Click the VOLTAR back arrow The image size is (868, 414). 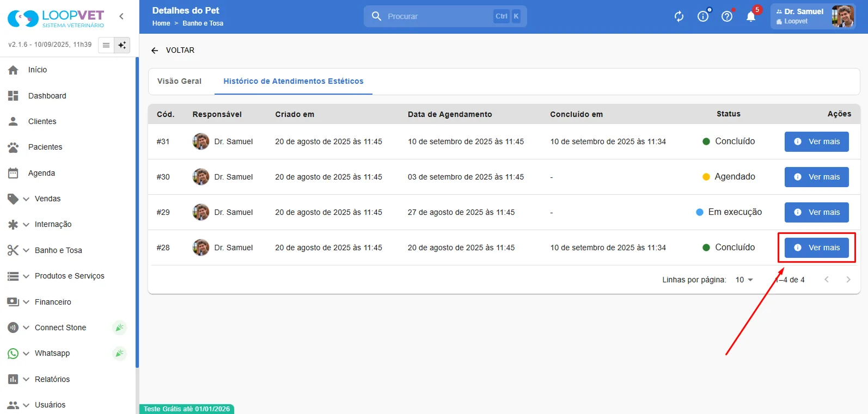[173, 50]
